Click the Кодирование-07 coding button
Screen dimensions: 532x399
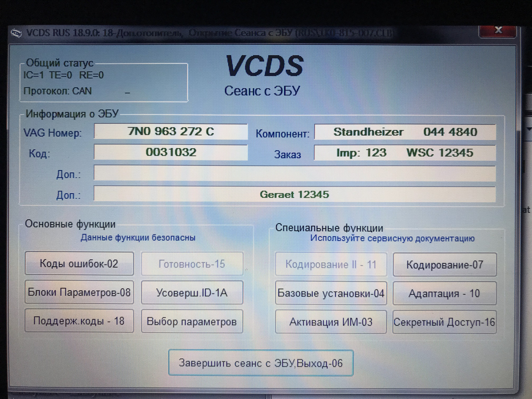click(x=445, y=265)
